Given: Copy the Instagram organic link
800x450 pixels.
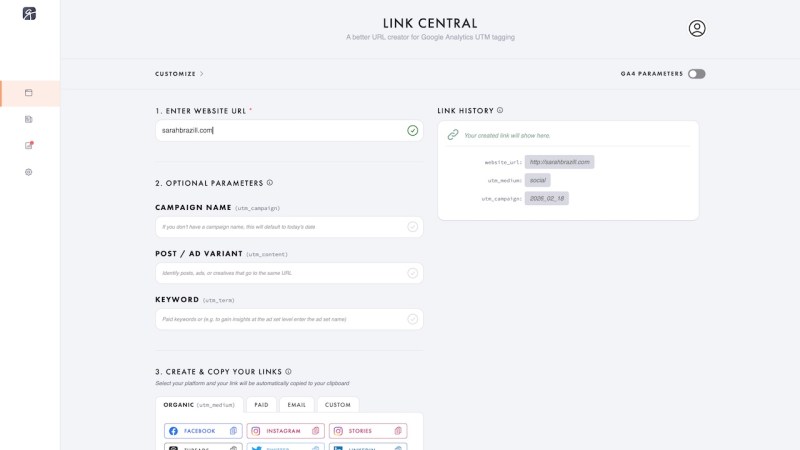Looking at the screenshot, I should 285,431.
